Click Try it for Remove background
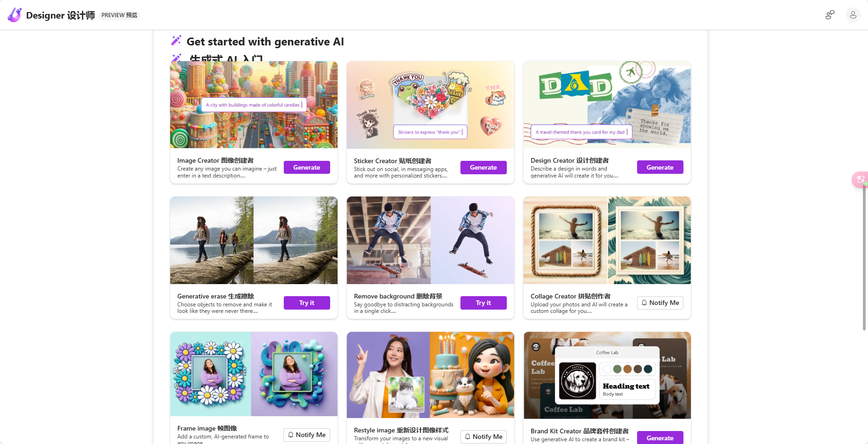The width and height of the screenshot is (868, 444). pyautogui.click(x=483, y=303)
